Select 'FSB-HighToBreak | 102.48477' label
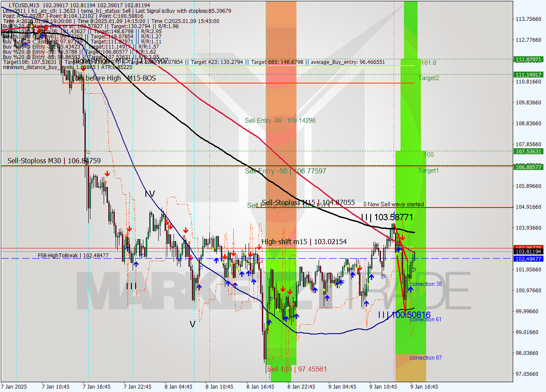546x392 pixels. (73, 256)
